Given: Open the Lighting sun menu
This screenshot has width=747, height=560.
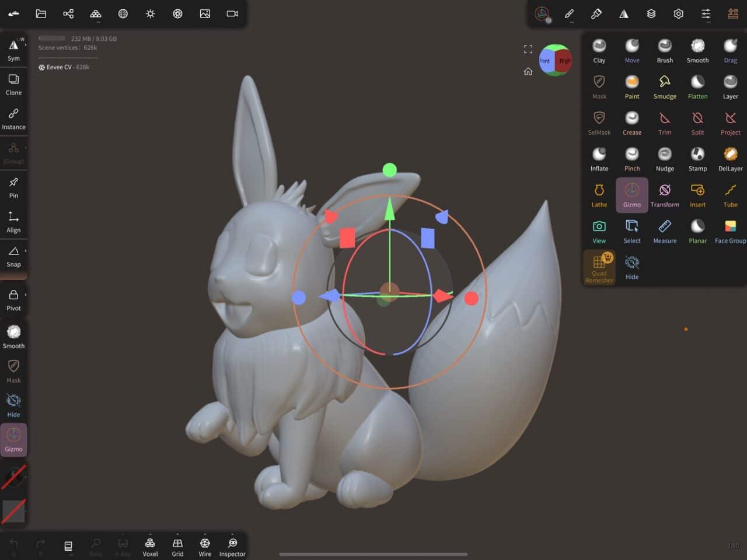Looking at the screenshot, I should 151,13.
